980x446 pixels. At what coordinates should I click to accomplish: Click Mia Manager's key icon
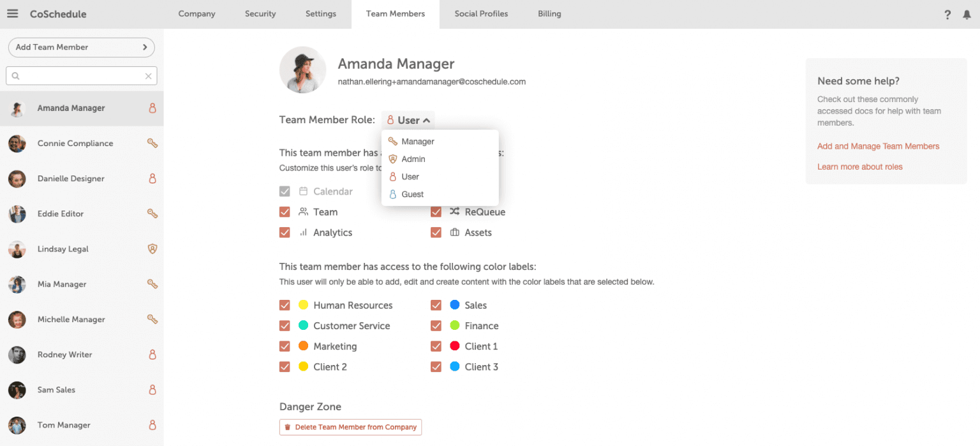pos(152,284)
